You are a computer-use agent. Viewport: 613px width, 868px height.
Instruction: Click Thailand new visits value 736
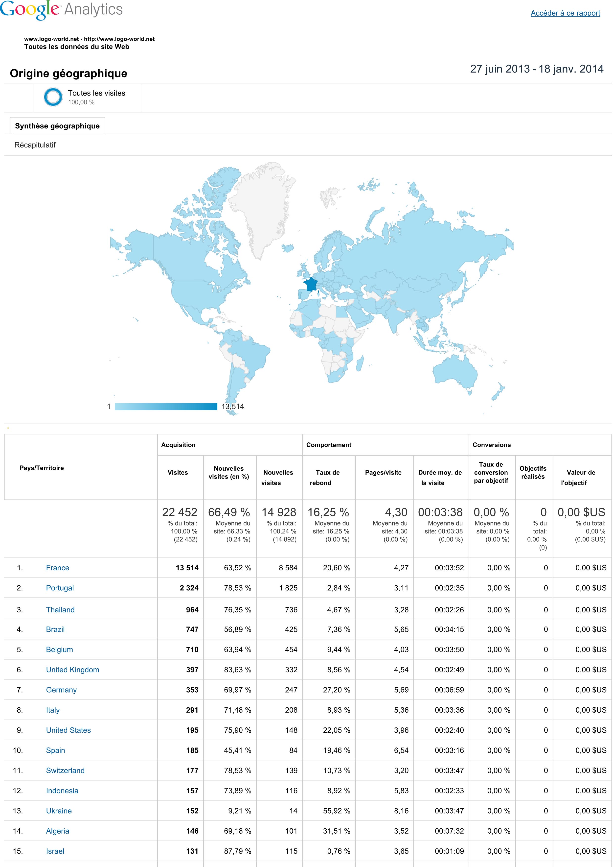click(291, 610)
